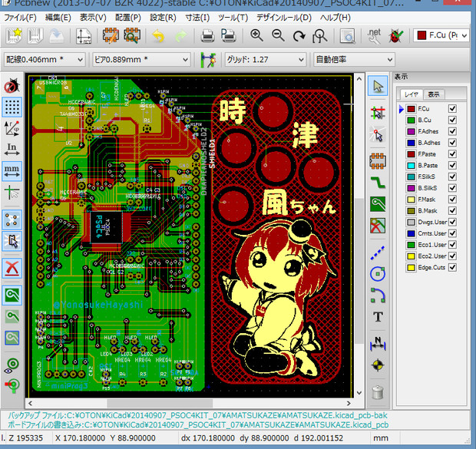
Task: Open the track width 0.406mm dropdown
Action: (x=45, y=60)
